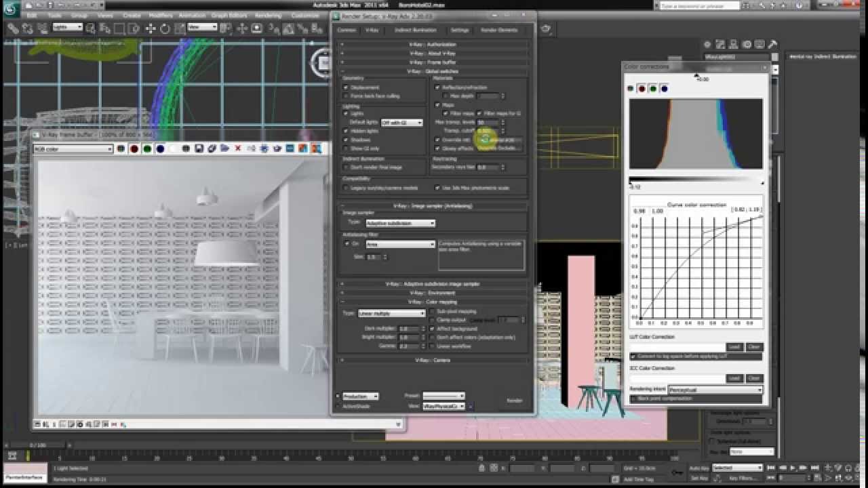Click the Bind to Space Warp icon
This screenshot has width=868, height=488.
42,28
